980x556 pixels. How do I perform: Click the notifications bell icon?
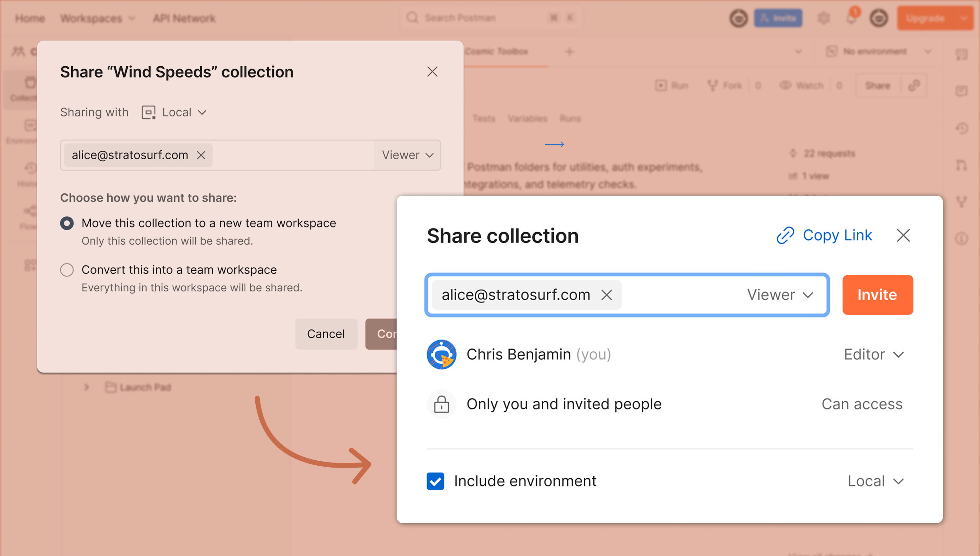tap(851, 18)
